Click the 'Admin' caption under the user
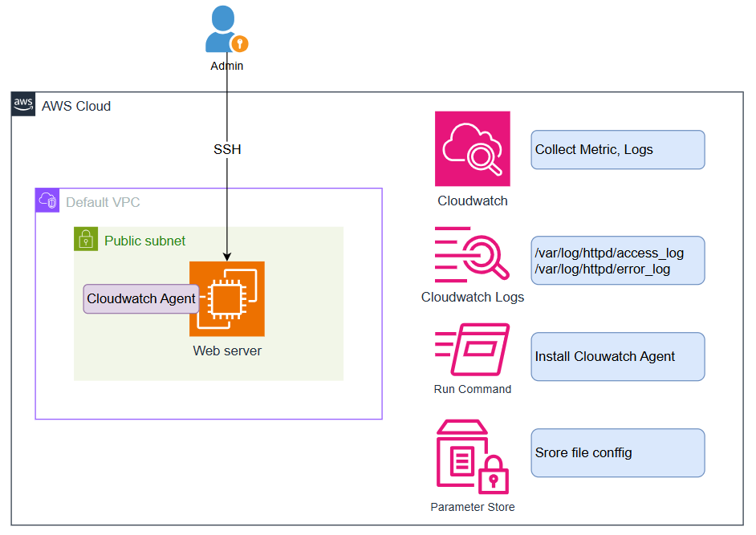The height and width of the screenshot is (535, 756). (226, 66)
